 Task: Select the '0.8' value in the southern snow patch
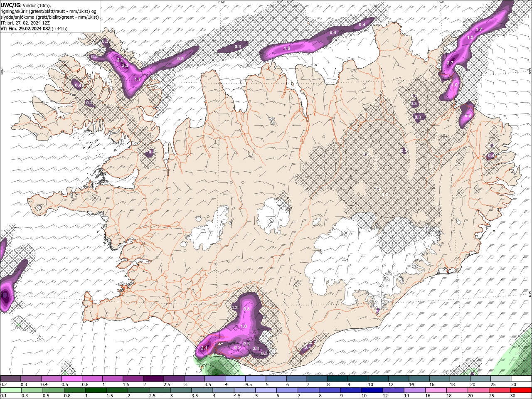coord(246,309)
